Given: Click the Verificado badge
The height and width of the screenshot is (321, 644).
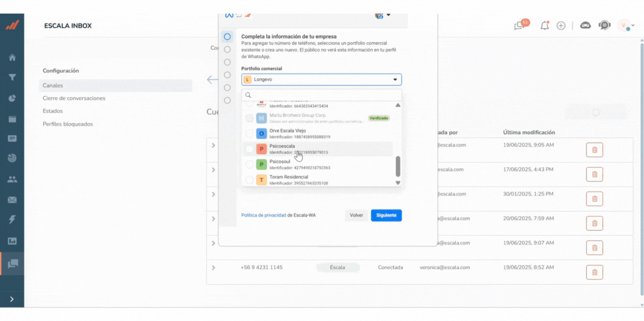Looking at the screenshot, I should click(x=378, y=118).
